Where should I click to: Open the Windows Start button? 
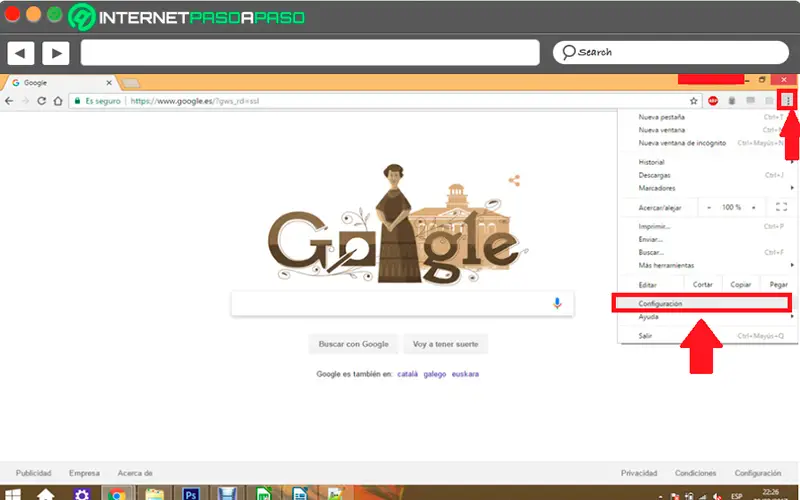click(13, 495)
